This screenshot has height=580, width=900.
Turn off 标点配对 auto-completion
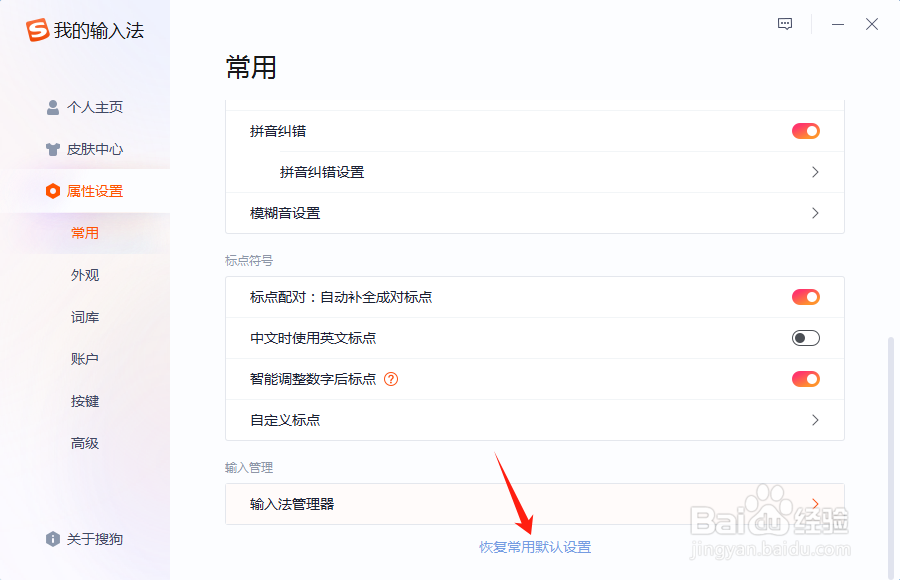click(804, 297)
